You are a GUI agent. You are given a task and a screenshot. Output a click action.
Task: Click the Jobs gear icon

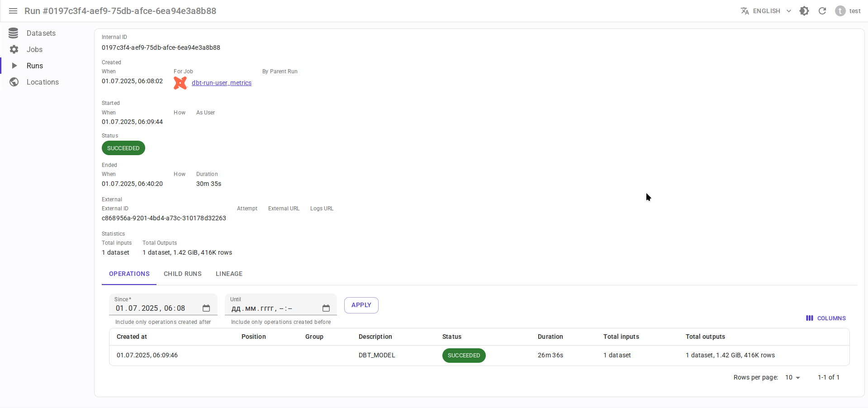14,49
